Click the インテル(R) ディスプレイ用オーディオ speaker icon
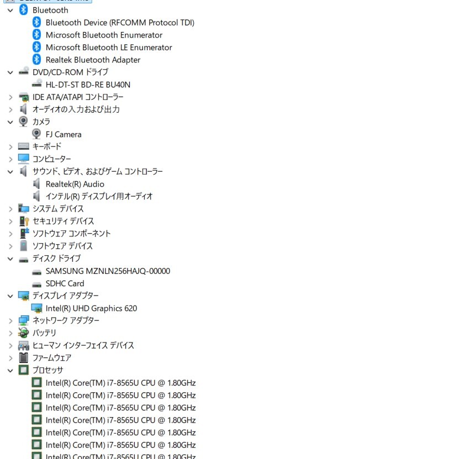This screenshot has height=459, width=476. (36, 196)
